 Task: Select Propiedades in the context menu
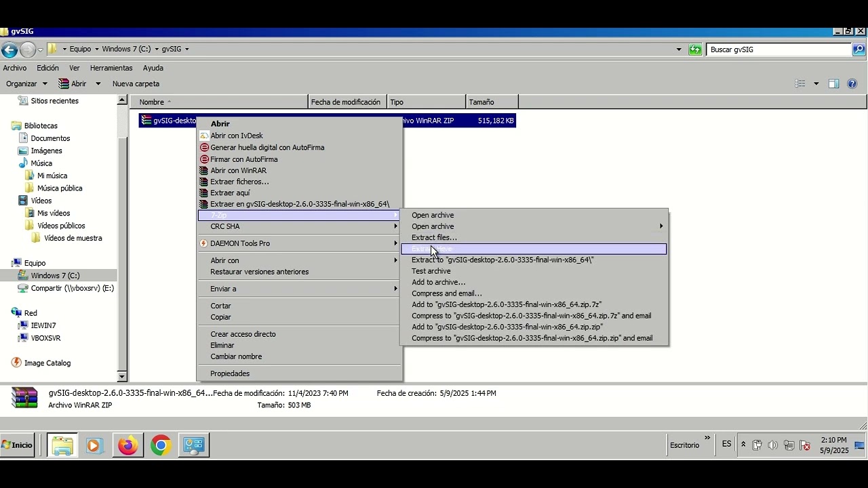(299, 373)
